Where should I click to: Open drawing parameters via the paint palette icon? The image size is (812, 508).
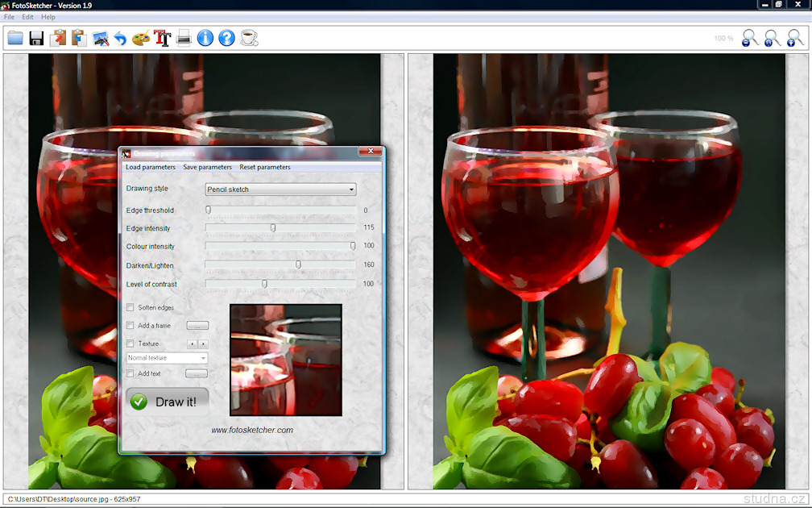pyautogui.click(x=141, y=38)
